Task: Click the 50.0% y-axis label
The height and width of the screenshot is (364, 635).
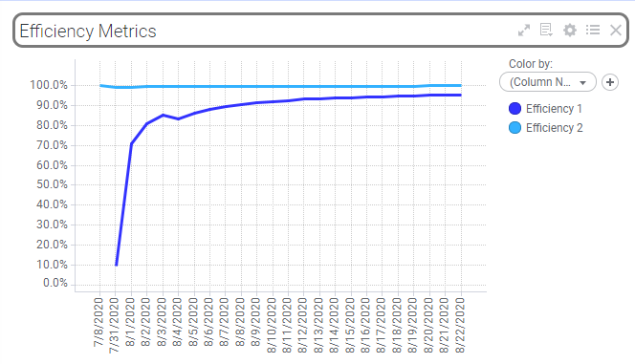Action: click(x=52, y=184)
